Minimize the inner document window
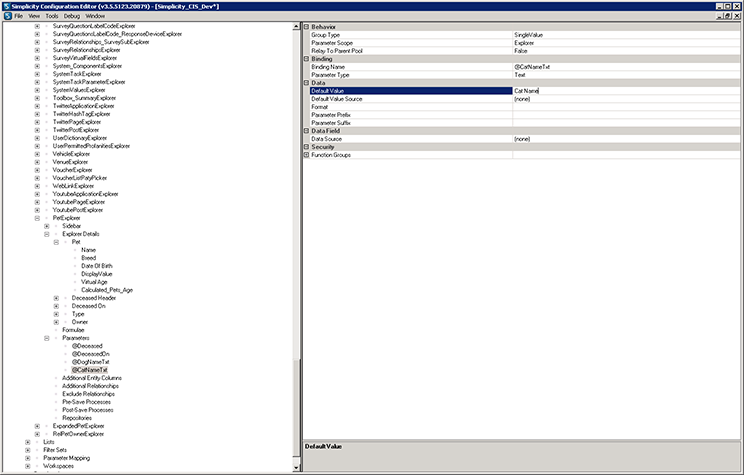Screen dimensions: 744x475 click(x=720, y=16)
